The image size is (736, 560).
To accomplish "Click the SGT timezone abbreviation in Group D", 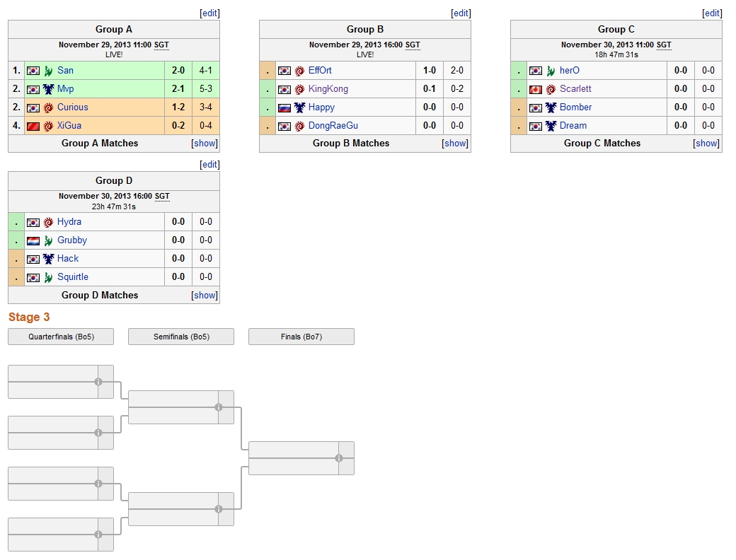I will (162, 197).
